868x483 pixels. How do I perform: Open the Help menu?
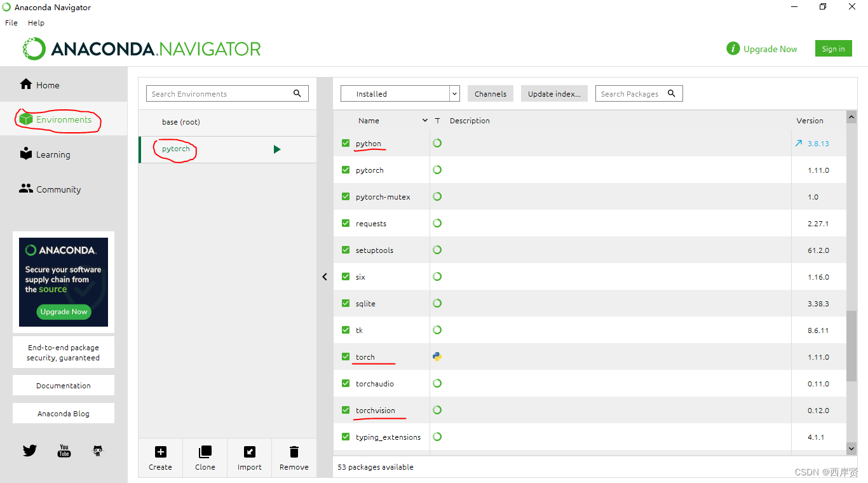tap(36, 22)
